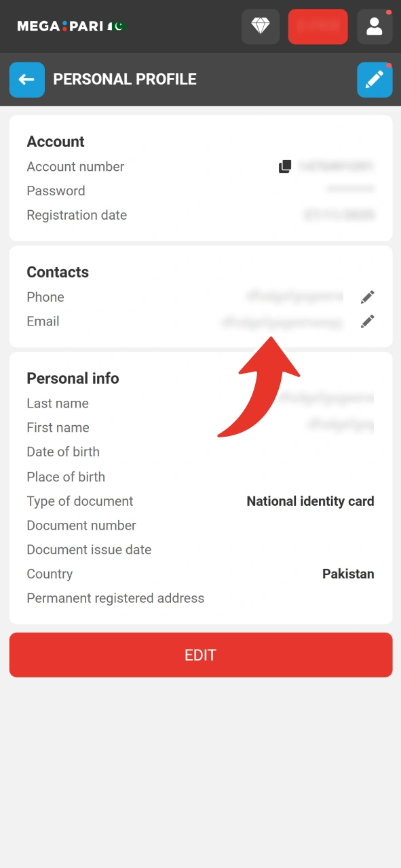Viewport: 401px width, 868px height.
Task: Click the Megapari logo
Action: click(61, 26)
